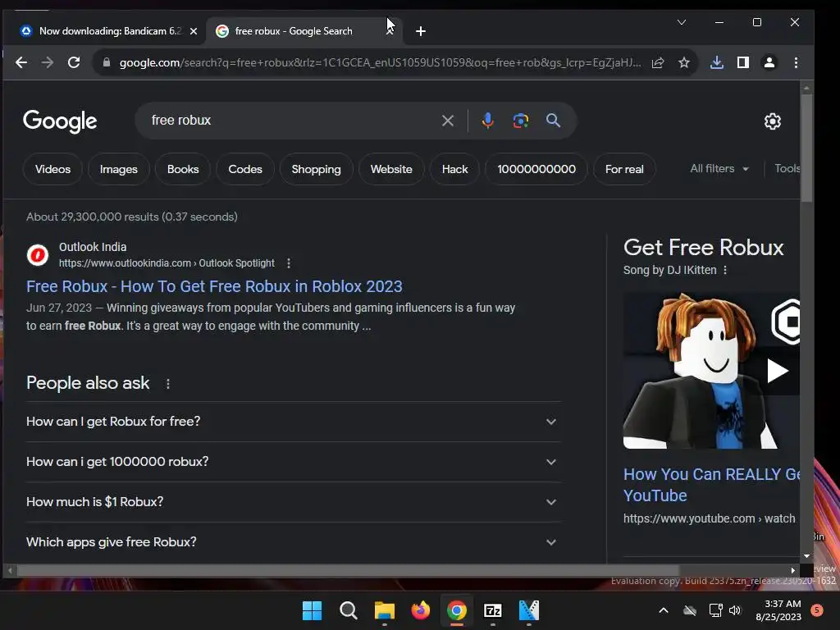Open Google quick settings gear
This screenshot has width=840, height=630.
click(773, 121)
